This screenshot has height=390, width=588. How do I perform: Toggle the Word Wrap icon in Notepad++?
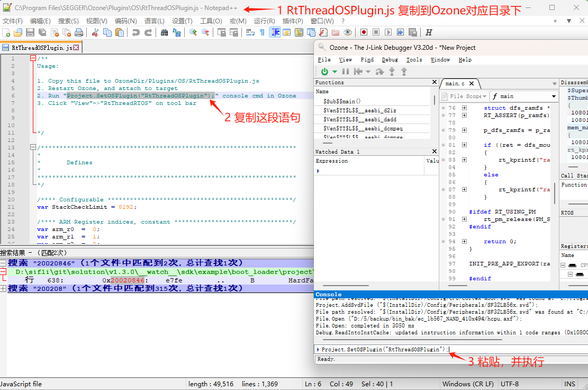(x=250, y=33)
